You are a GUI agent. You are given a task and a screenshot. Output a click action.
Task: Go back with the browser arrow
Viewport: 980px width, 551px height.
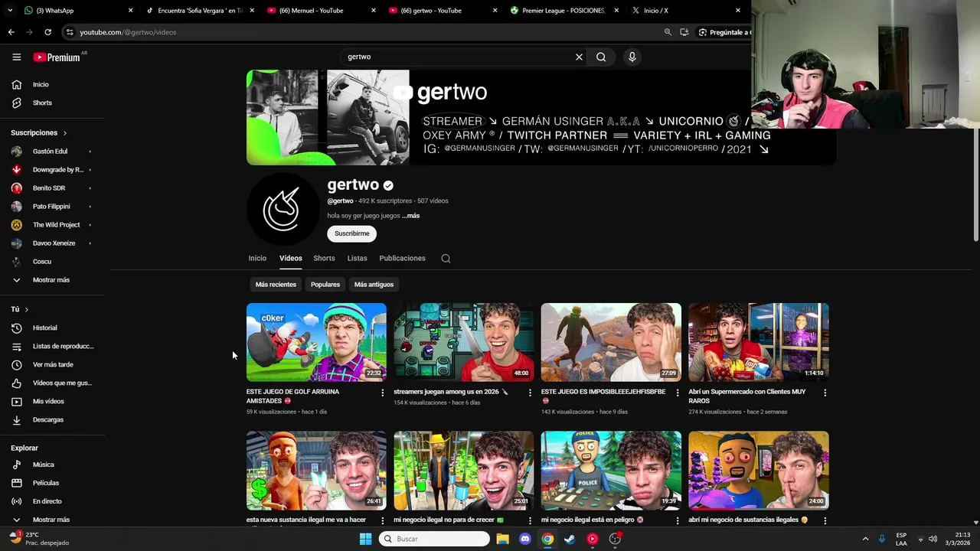[x=11, y=32]
